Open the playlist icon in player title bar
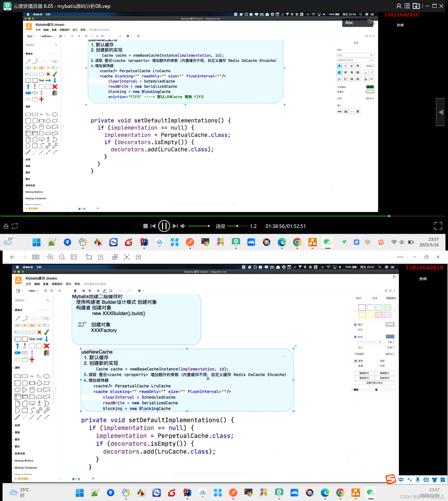Screen dimensions: 448x501 [x=407, y=6]
